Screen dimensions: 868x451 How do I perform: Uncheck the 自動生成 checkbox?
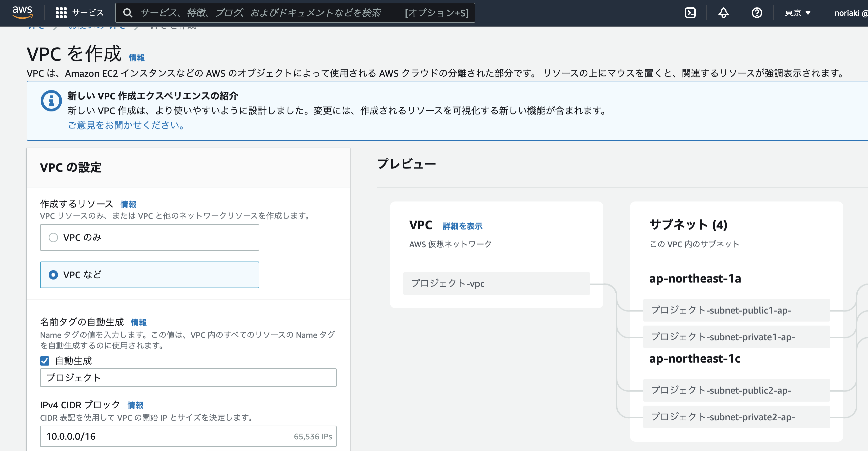pyautogui.click(x=44, y=361)
